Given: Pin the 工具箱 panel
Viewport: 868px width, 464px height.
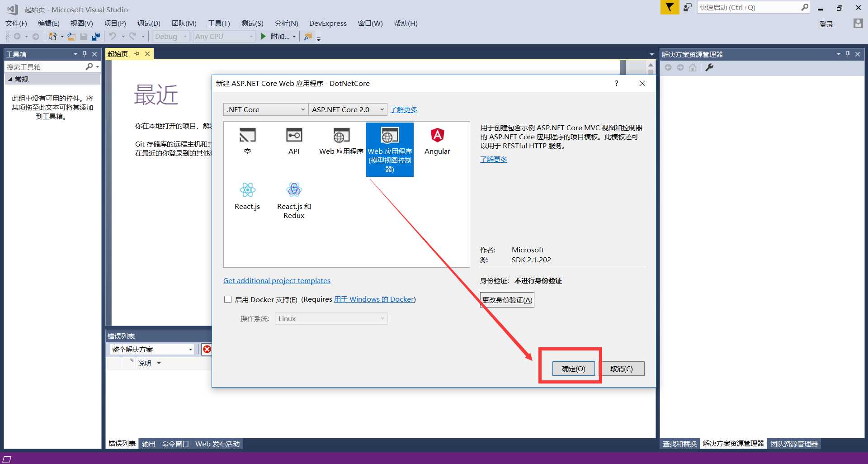Looking at the screenshot, I should (85, 54).
